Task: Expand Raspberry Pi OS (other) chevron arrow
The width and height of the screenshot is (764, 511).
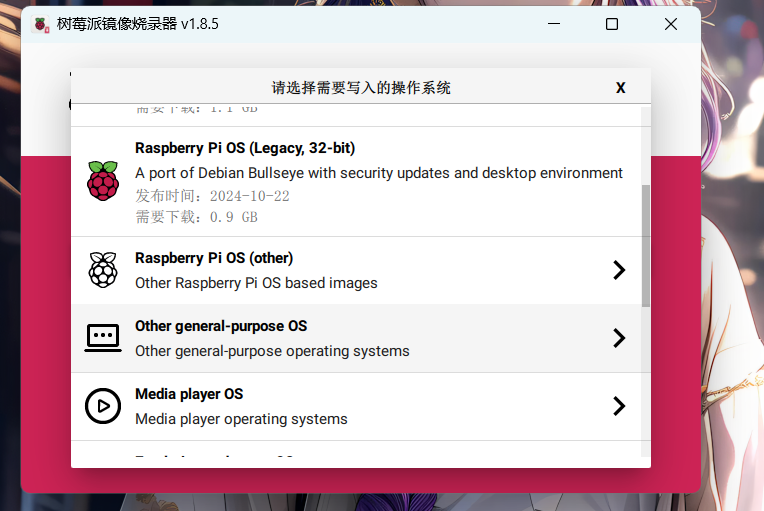Action: click(x=619, y=270)
